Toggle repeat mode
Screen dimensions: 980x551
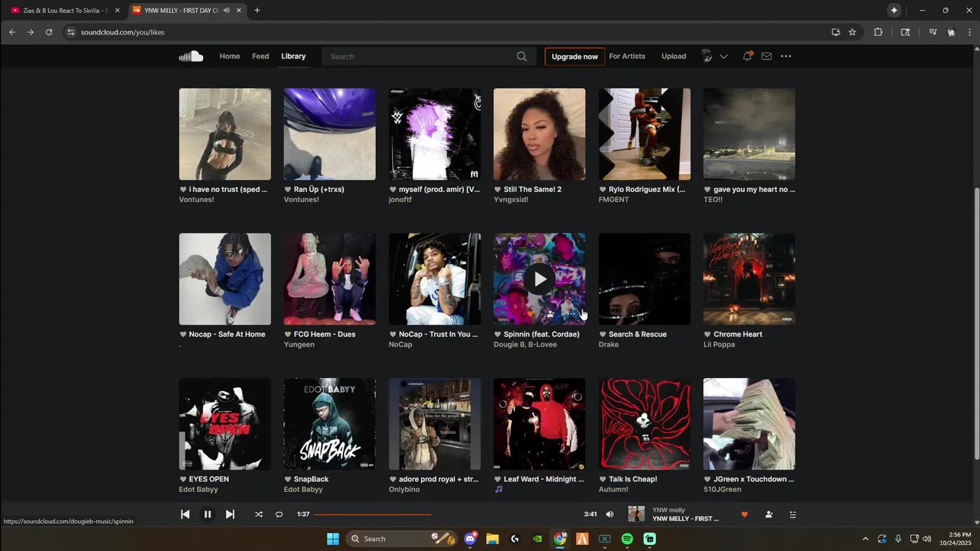(279, 514)
